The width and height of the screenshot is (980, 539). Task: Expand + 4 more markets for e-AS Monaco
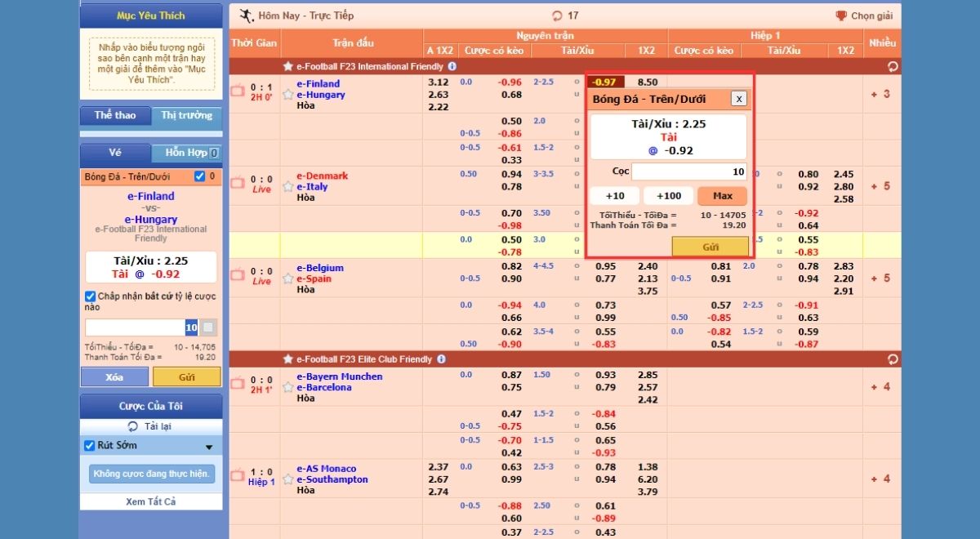(x=880, y=479)
